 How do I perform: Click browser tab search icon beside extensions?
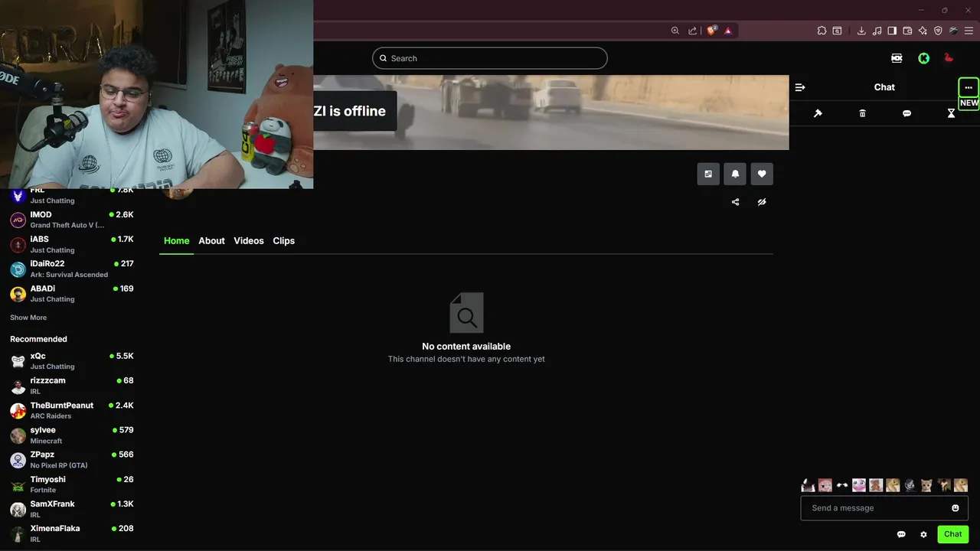click(x=837, y=31)
